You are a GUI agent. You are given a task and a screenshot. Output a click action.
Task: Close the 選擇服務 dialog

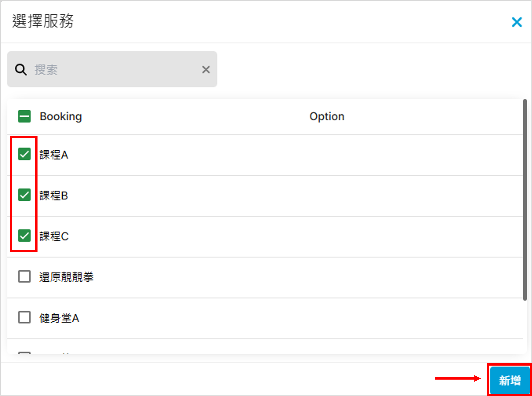coord(516,22)
